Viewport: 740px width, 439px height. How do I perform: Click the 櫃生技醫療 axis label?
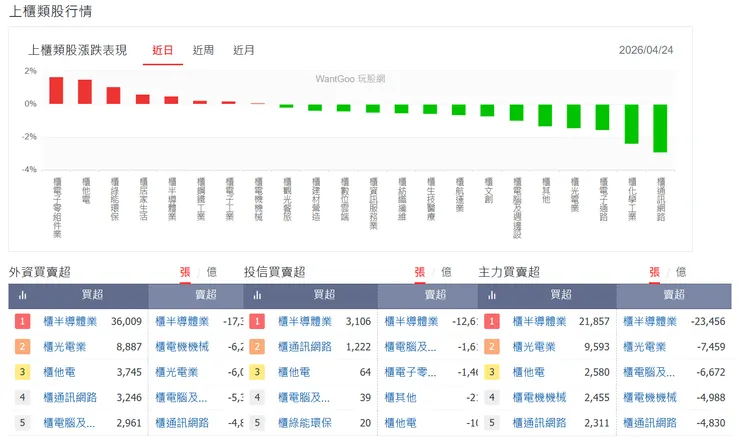(x=431, y=199)
